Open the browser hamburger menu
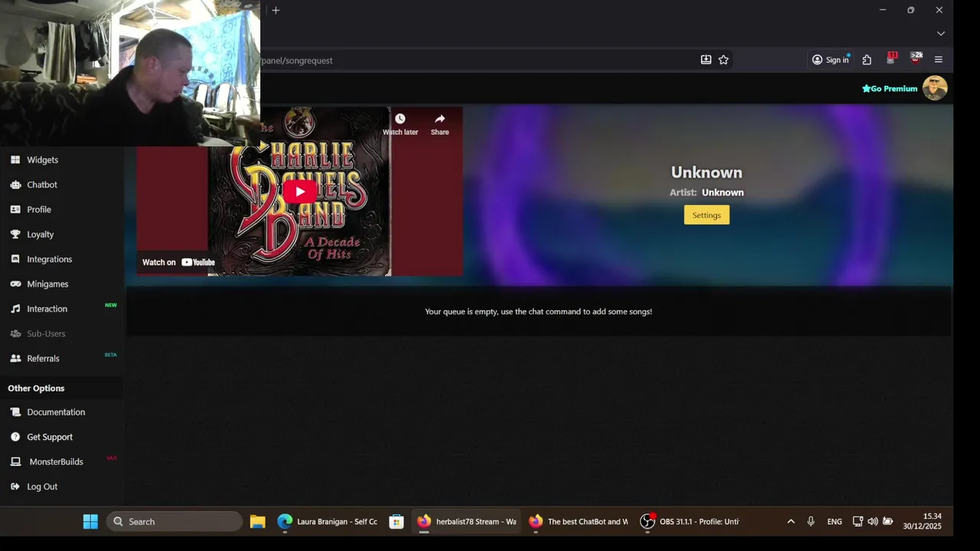The image size is (980, 551). (939, 60)
